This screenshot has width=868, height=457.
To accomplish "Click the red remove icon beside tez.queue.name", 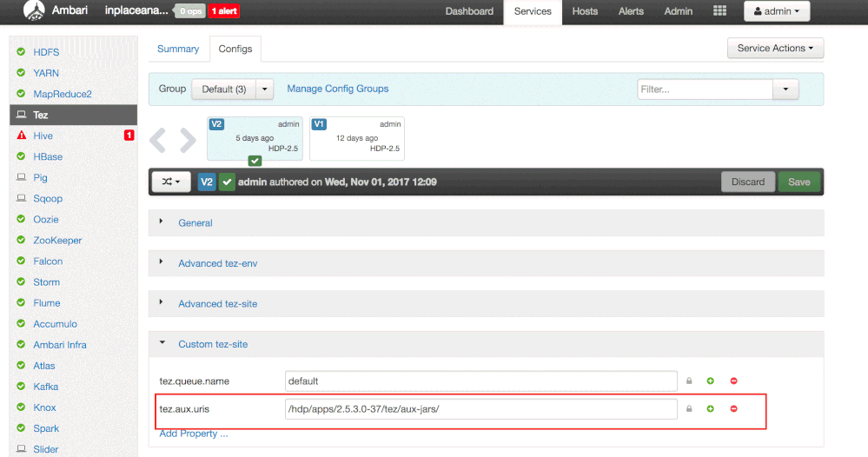I will tap(733, 381).
